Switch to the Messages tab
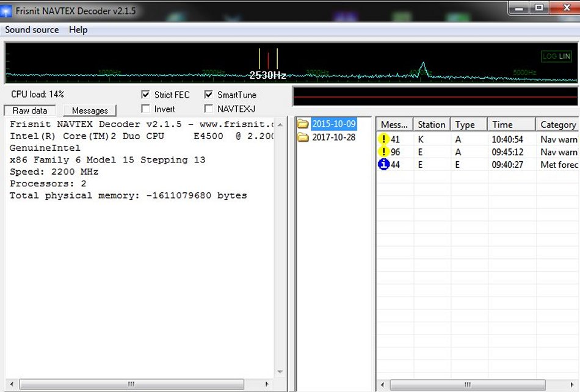 (89, 111)
